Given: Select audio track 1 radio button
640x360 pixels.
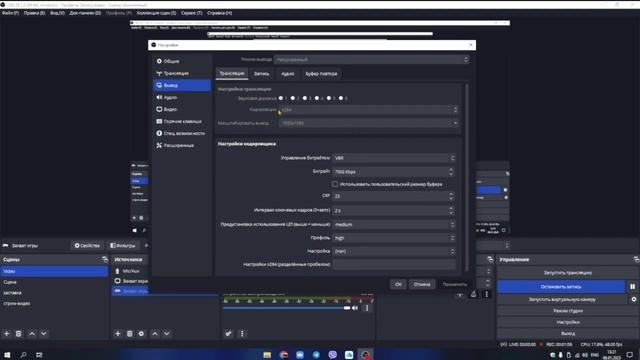Looking at the screenshot, I should point(281,98).
